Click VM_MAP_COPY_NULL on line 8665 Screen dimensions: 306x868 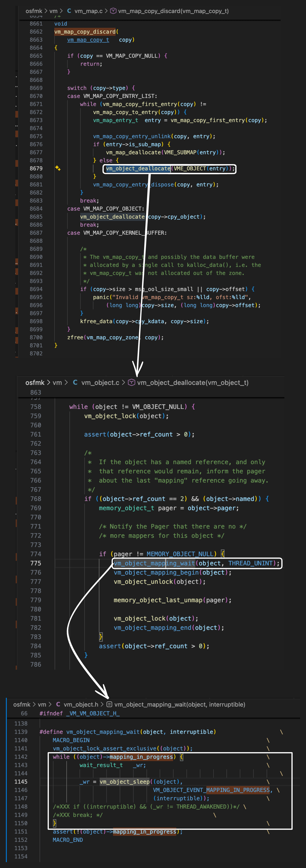[x=132, y=56]
